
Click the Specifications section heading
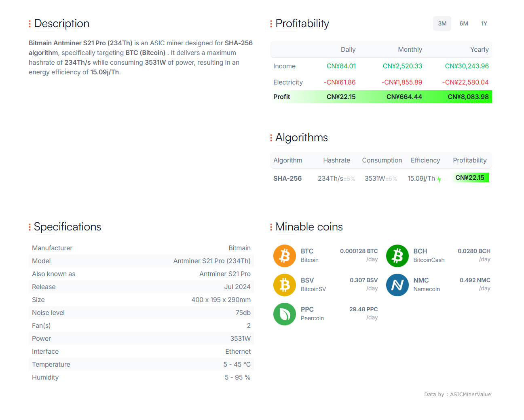[x=68, y=227]
